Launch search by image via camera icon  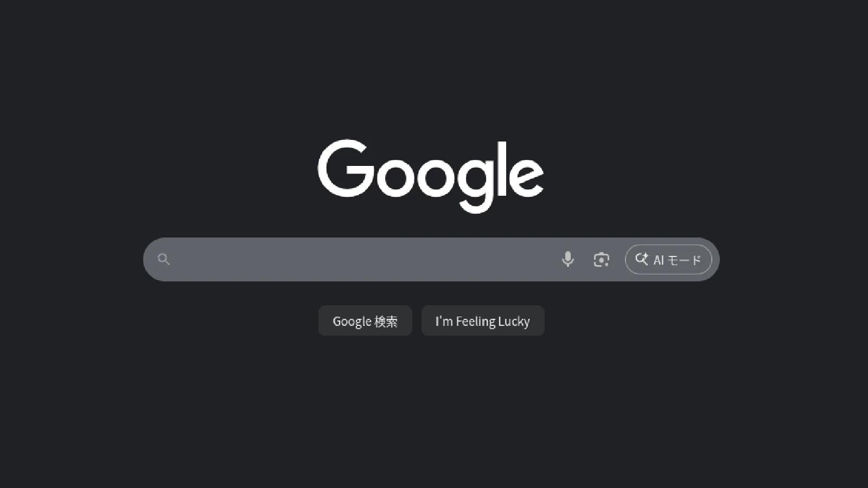coord(601,260)
